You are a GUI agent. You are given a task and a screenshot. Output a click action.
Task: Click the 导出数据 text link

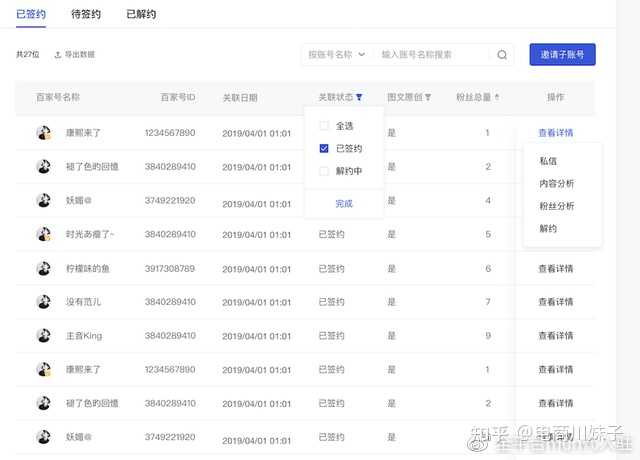pyautogui.click(x=80, y=55)
